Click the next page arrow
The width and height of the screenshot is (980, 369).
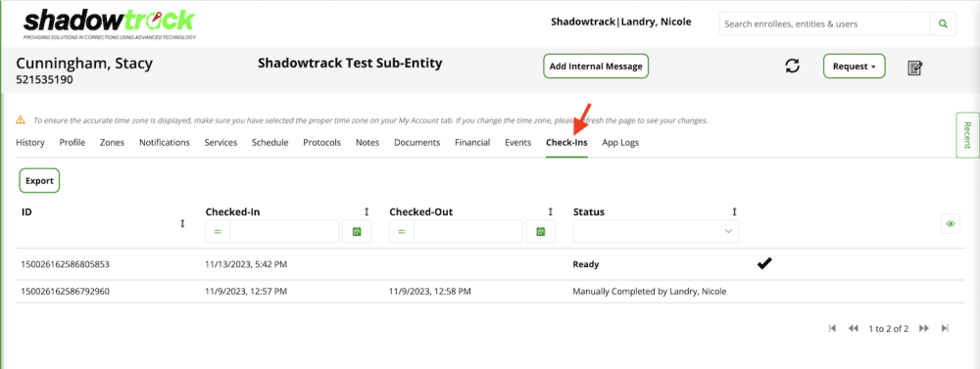pyautogui.click(x=924, y=329)
